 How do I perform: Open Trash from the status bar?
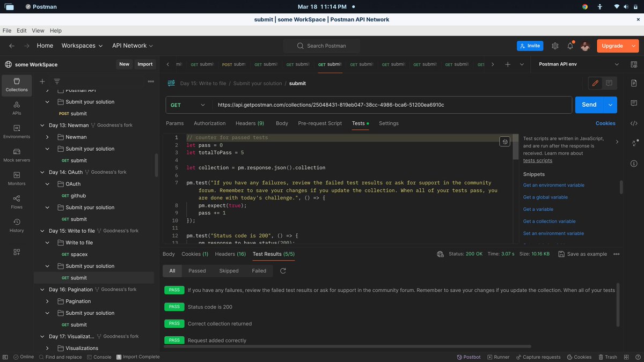(607, 357)
